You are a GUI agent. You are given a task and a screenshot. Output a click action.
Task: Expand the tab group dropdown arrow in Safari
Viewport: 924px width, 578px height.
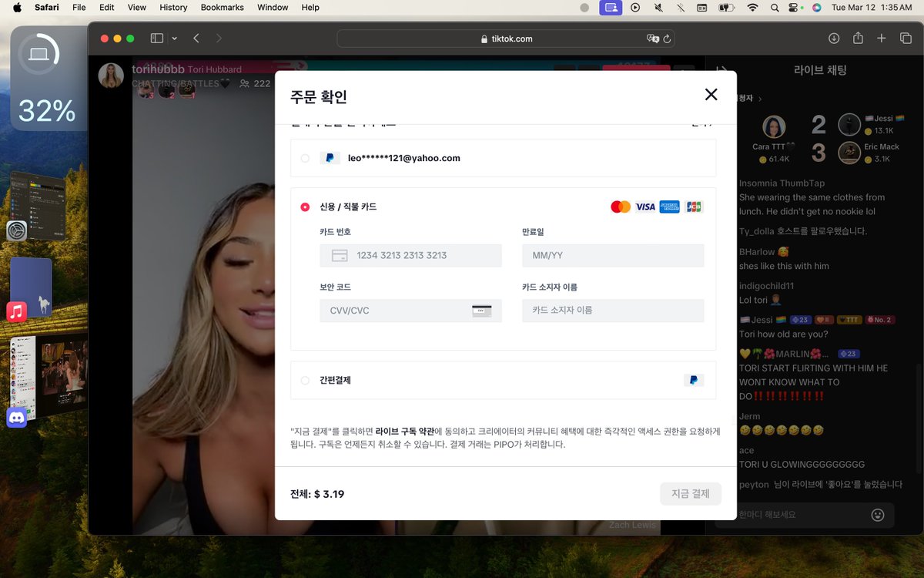175,39
